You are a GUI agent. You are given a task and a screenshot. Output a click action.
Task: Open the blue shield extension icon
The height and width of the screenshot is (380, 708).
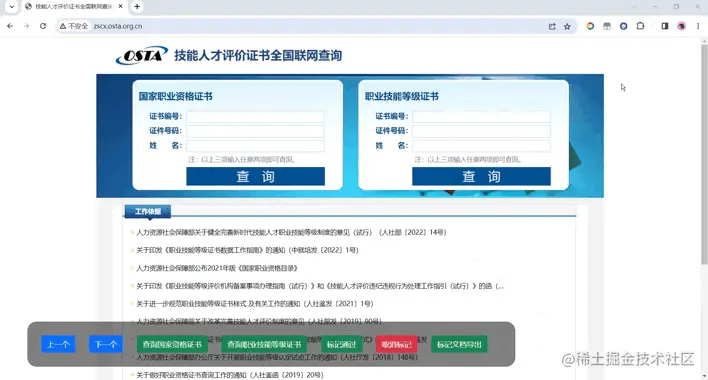click(624, 26)
